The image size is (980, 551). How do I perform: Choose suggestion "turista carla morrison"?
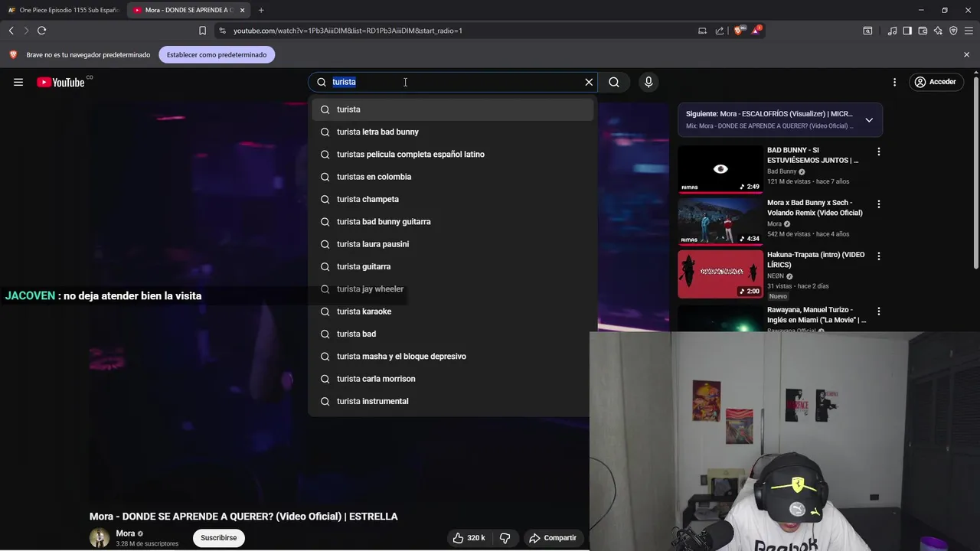pos(452,379)
